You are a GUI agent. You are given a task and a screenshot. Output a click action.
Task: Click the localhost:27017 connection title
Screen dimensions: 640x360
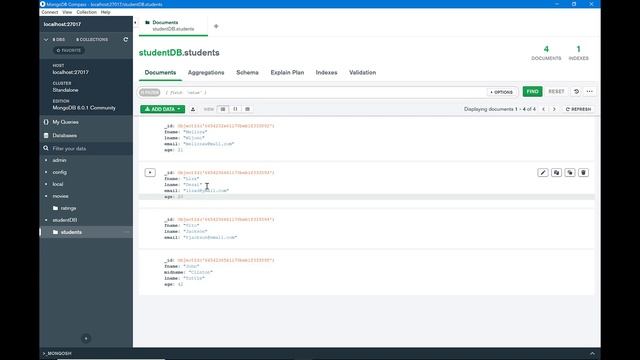pyautogui.click(x=62, y=24)
